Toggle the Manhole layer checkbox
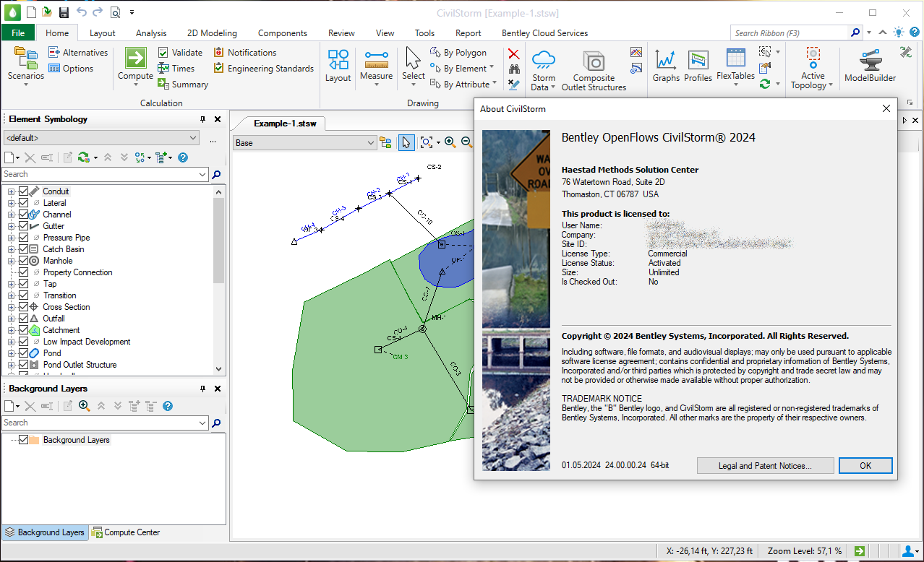 (x=23, y=261)
